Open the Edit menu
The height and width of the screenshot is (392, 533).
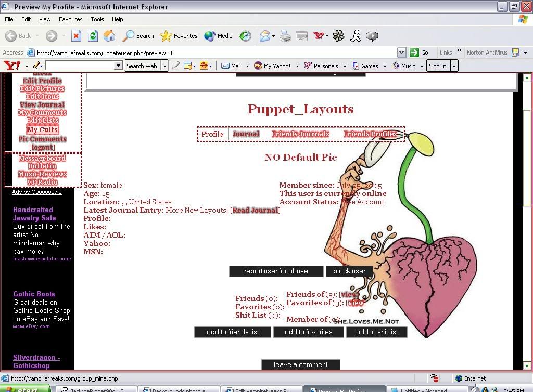point(26,19)
